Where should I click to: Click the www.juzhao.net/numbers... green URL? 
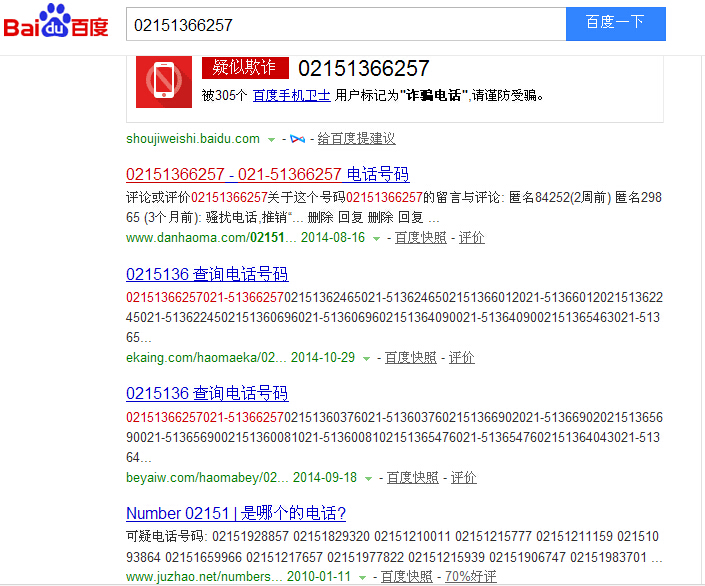204,577
